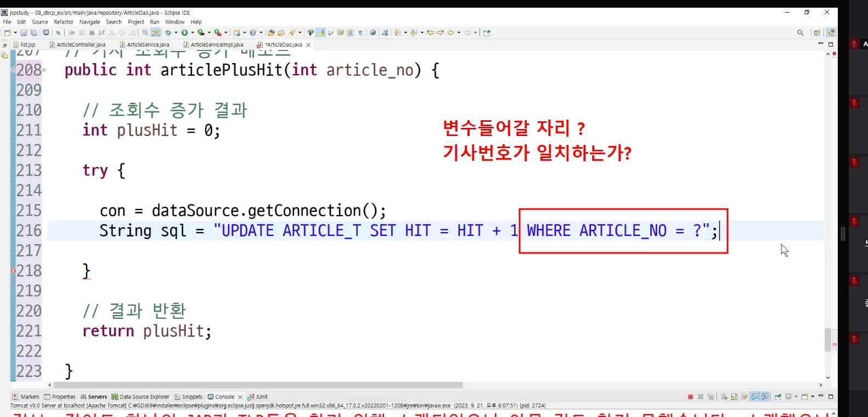Maximize the Console view pane
This screenshot has width=868, height=417.
pyautogui.click(x=831, y=397)
